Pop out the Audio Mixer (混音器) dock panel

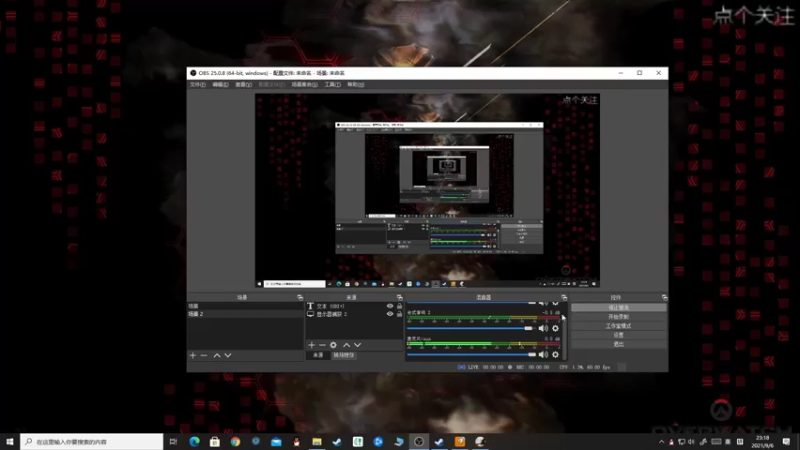pyautogui.click(x=564, y=297)
